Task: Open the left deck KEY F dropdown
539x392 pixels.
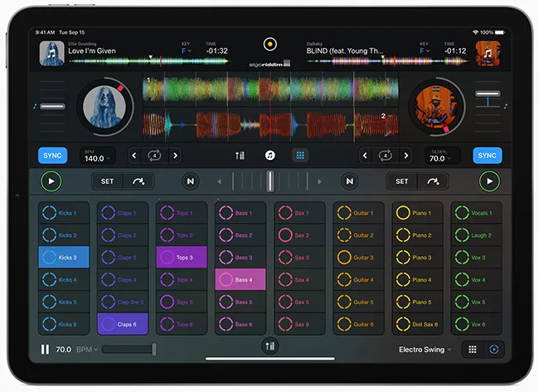Action: coord(186,51)
